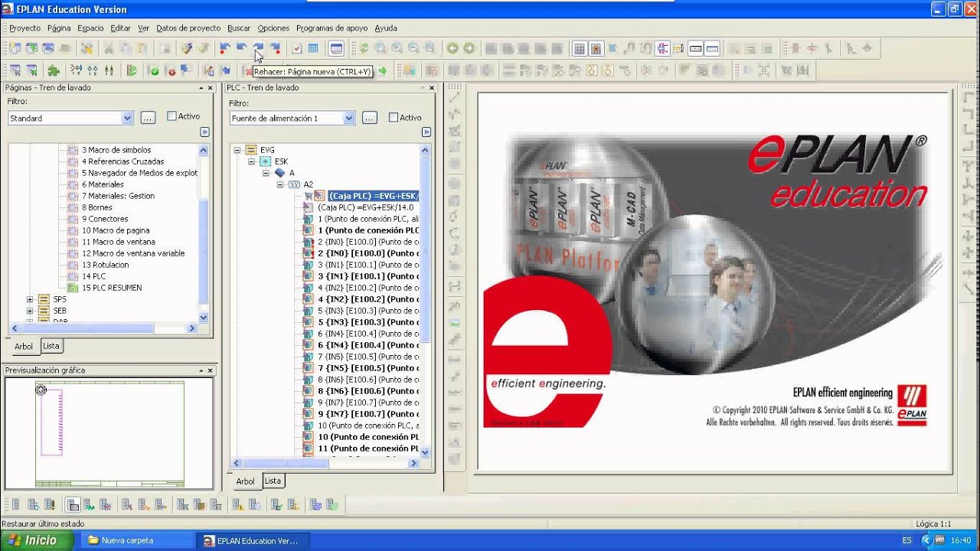The height and width of the screenshot is (551, 980).
Task: Click the green arrow next to tooltip
Action: 382,71
